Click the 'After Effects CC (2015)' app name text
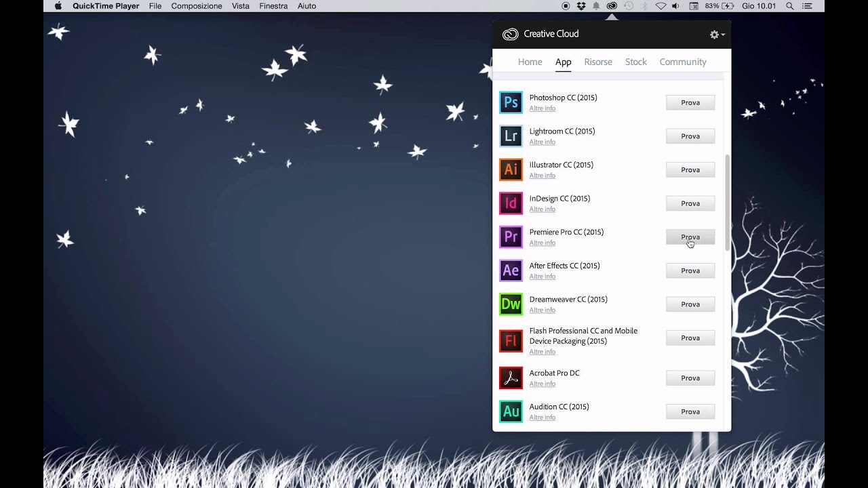This screenshot has width=868, height=488. pos(564,266)
